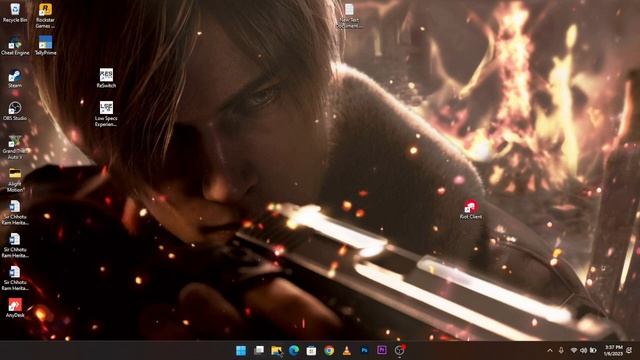This screenshot has width=640, height=360.
Task: Launch Google Chrome from the taskbar
Action: pyautogui.click(x=329, y=351)
